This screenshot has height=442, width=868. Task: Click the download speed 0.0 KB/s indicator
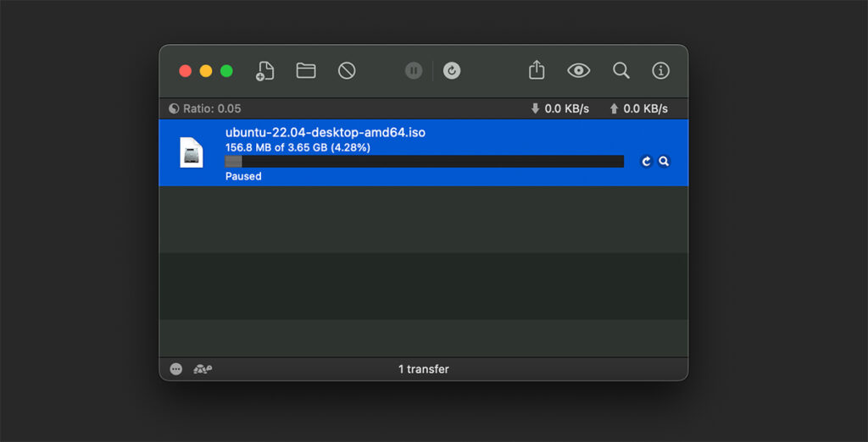click(x=559, y=109)
